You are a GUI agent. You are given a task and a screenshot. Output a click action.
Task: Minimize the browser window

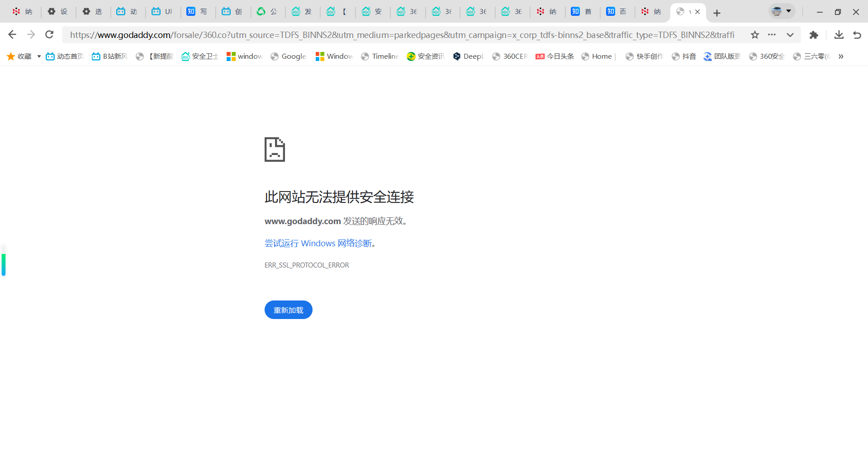pyautogui.click(x=820, y=12)
